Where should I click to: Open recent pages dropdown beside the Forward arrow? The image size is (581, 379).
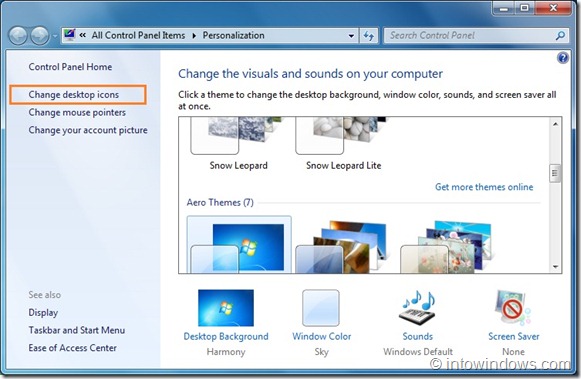[54, 36]
